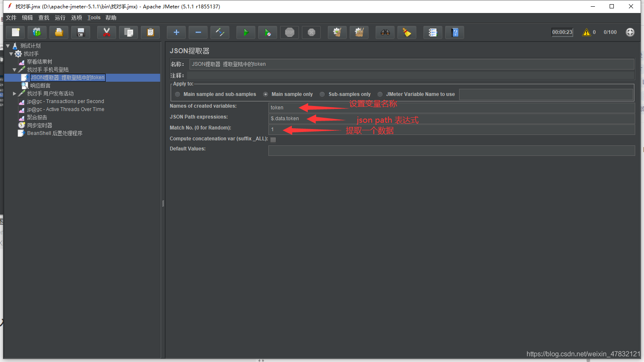Stop the running test

(x=290, y=32)
